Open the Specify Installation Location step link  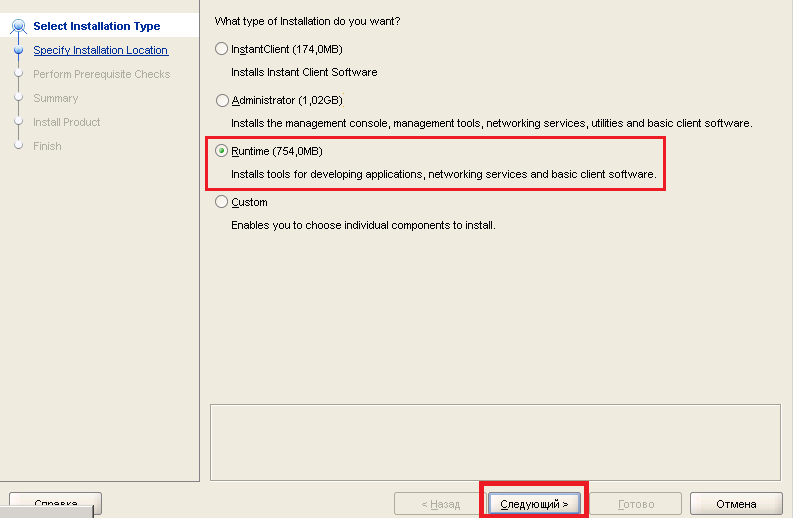(x=101, y=50)
